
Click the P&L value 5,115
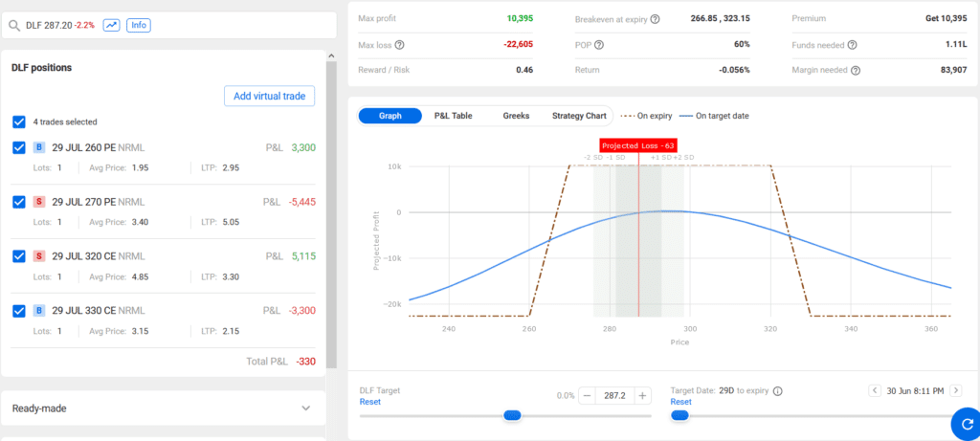pos(303,256)
